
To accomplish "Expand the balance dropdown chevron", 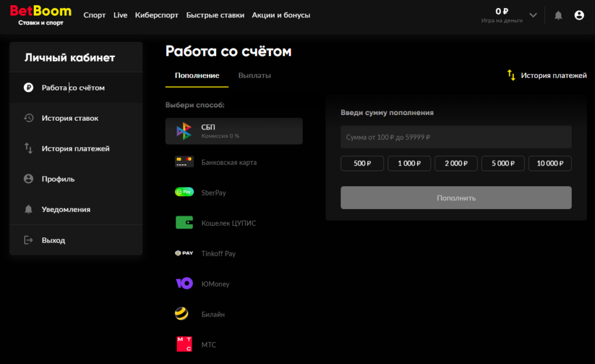I will pos(533,15).
